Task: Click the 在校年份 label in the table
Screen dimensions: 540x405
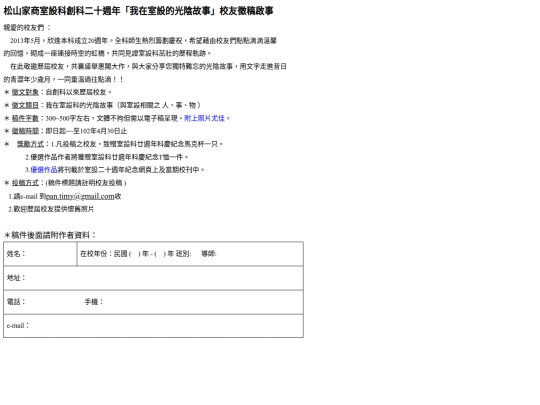Action: pos(95,254)
